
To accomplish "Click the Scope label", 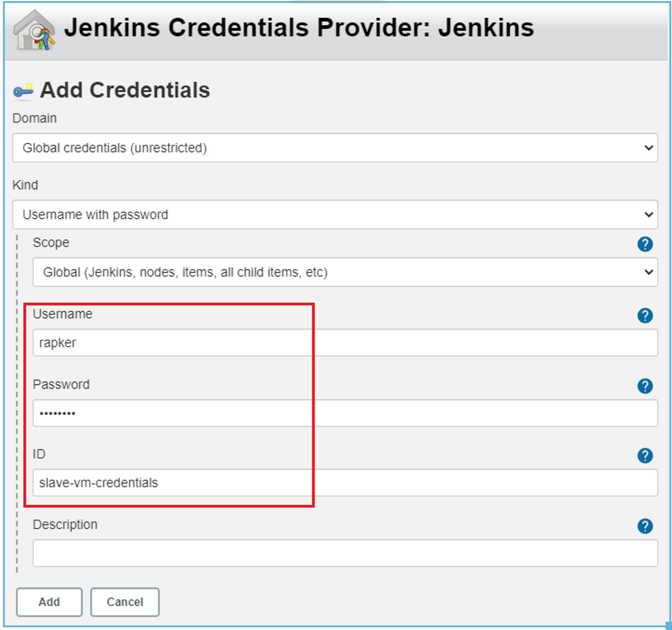I will [x=51, y=243].
